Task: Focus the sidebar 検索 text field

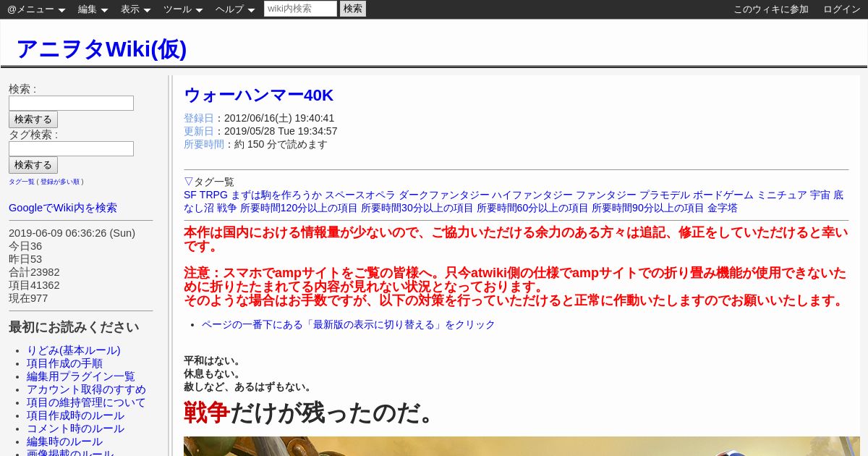Action: [71, 103]
